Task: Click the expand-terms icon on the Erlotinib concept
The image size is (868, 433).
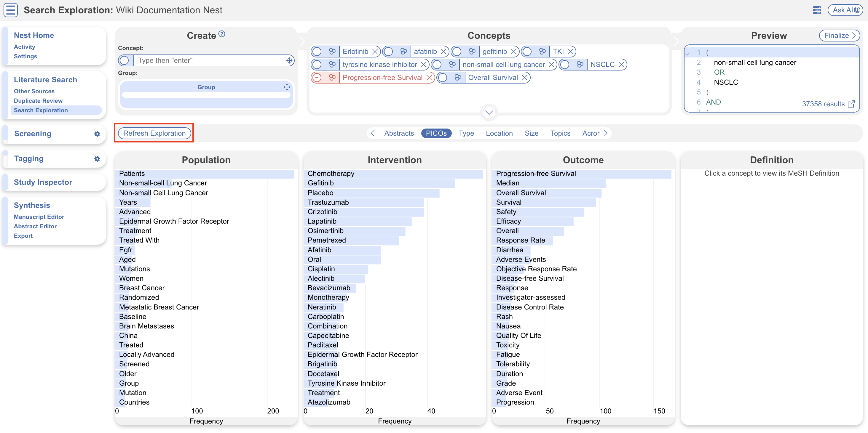Action: click(332, 52)
